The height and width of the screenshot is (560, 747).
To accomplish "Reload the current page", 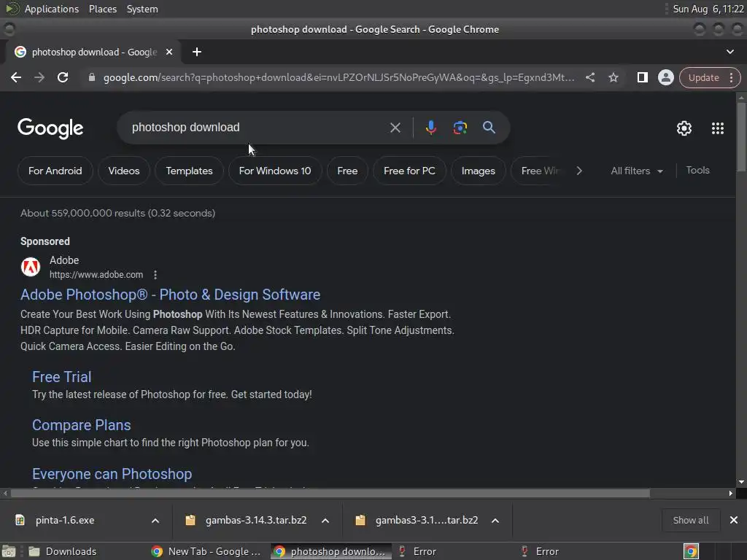I will click(x=63, y=77).
